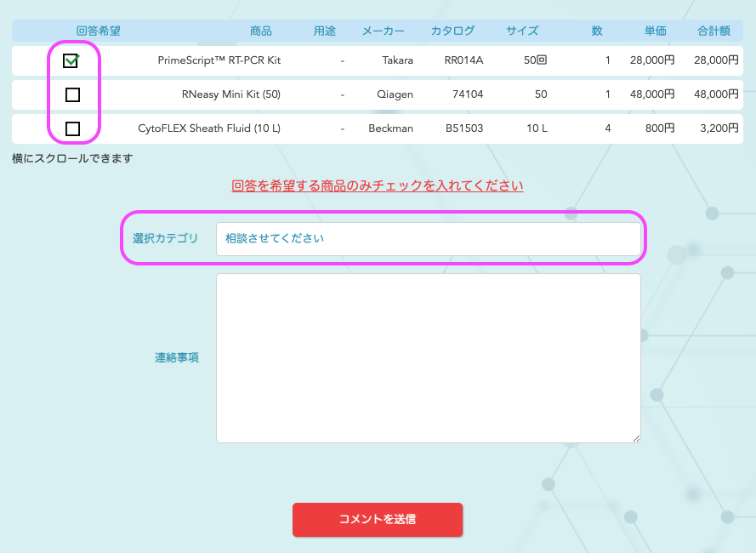
Task: Tick the CytoFLEX Sheath Fluid checkbox
Action: (72, 128)
